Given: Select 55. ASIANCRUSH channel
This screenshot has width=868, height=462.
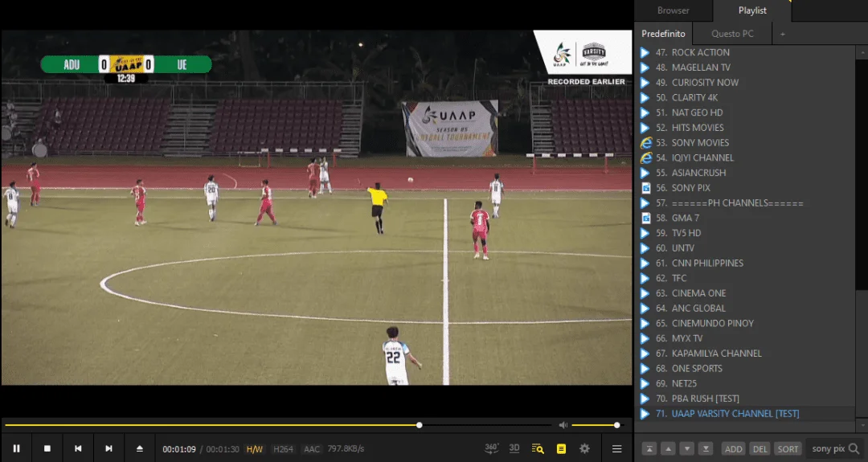Looking at the screenshot, I should [x=744, y=173].
